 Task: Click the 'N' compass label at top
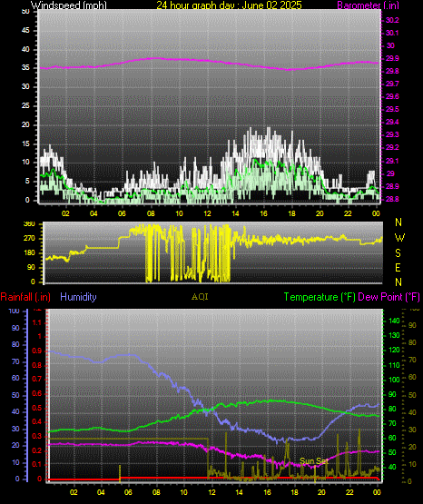398,222
